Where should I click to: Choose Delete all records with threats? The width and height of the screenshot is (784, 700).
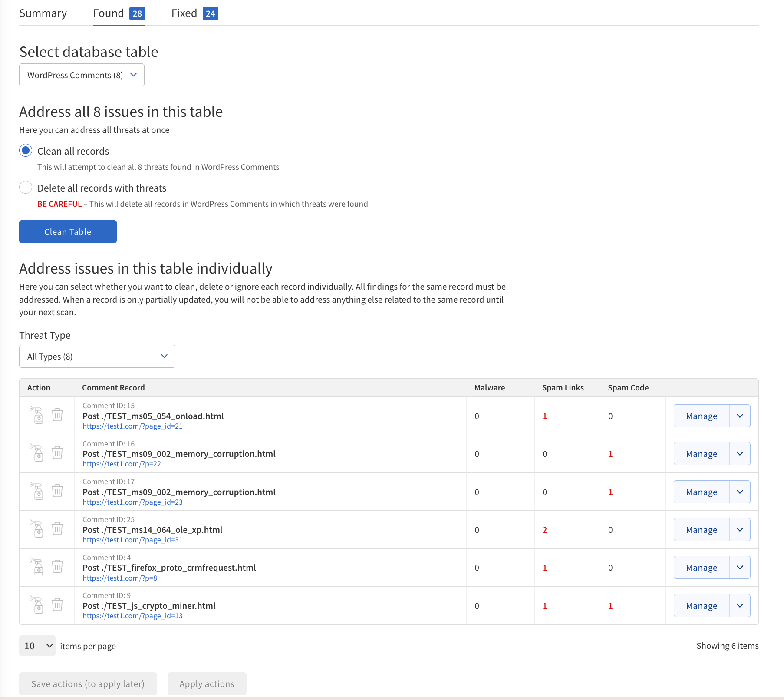point(26,187)
